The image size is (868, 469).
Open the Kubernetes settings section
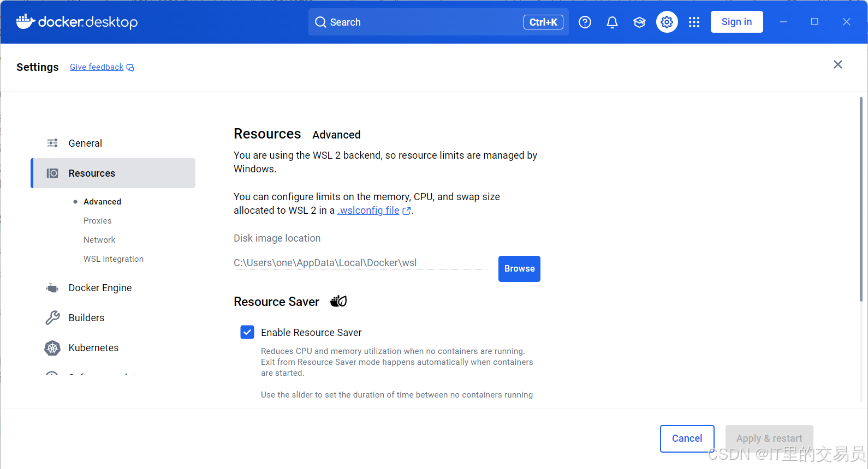point(113,348)
